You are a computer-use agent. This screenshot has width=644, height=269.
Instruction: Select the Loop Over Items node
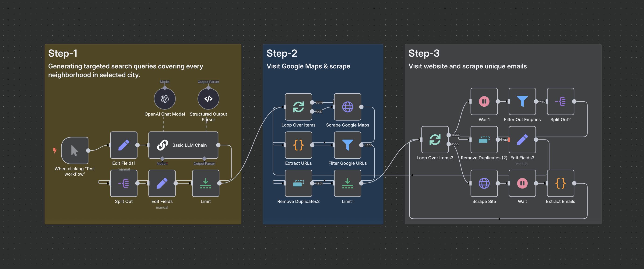tap(298, 107)
